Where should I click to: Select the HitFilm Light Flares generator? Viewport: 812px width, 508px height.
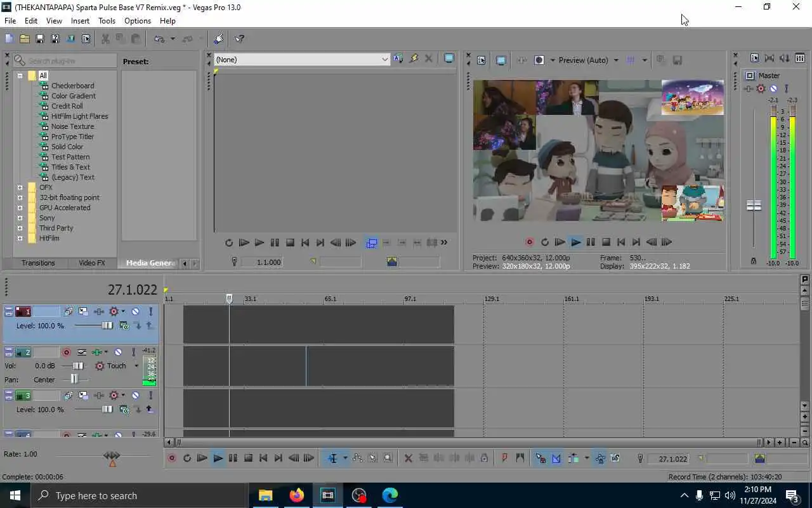(x=79, y=116)
